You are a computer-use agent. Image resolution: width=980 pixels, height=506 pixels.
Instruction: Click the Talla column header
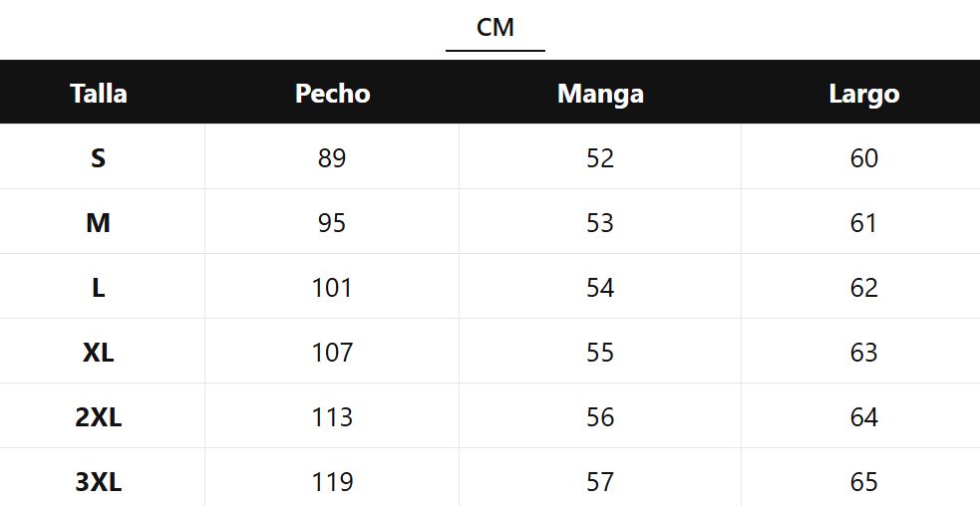click(99, 94)
